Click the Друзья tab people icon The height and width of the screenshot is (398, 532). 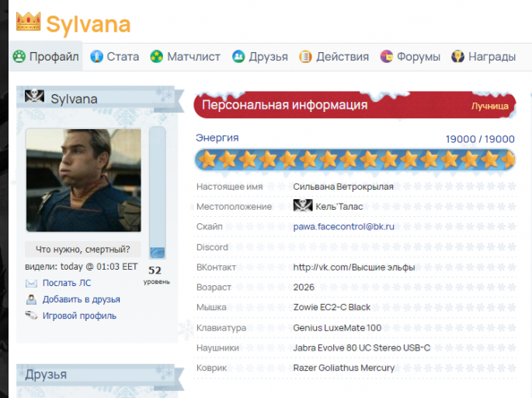[238, 57]
